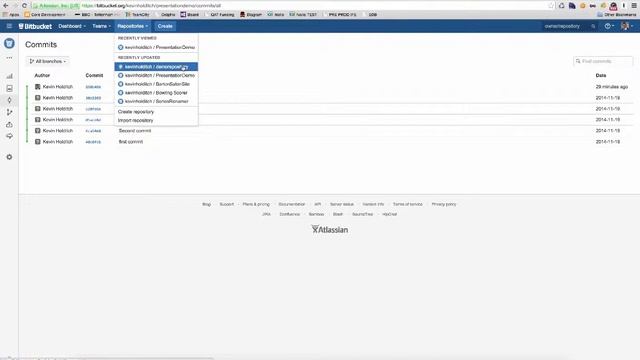Open the Downloads arrow icon in sidebar
The width and height of the screenshot is (640, 360).
click(9, 136)
